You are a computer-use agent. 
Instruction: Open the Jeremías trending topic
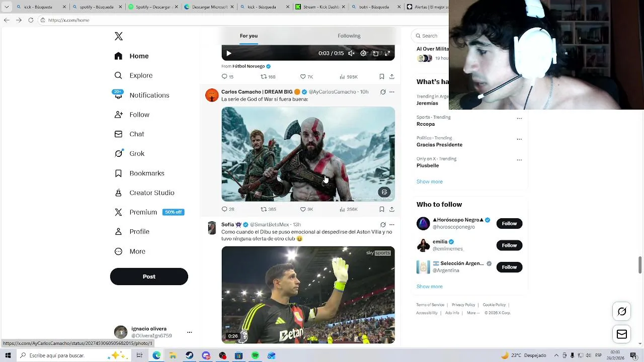pyautogui.click(x=427, y=103)
